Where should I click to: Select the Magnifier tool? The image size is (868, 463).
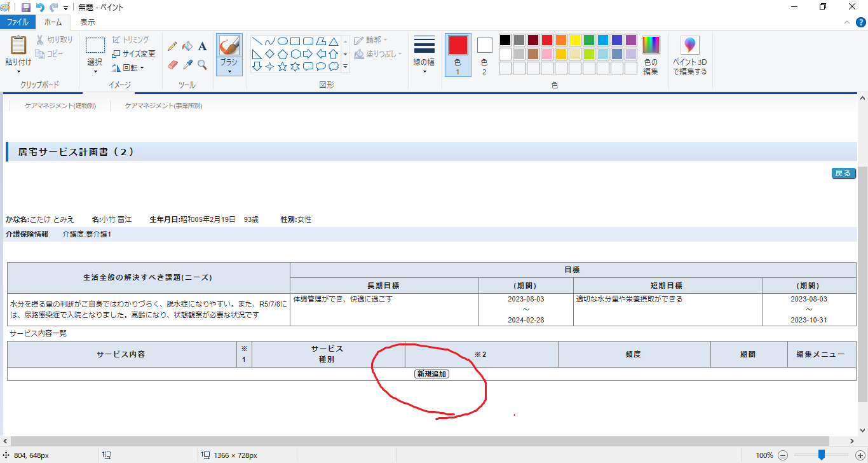pyautogui.click(x=202, y=65)
